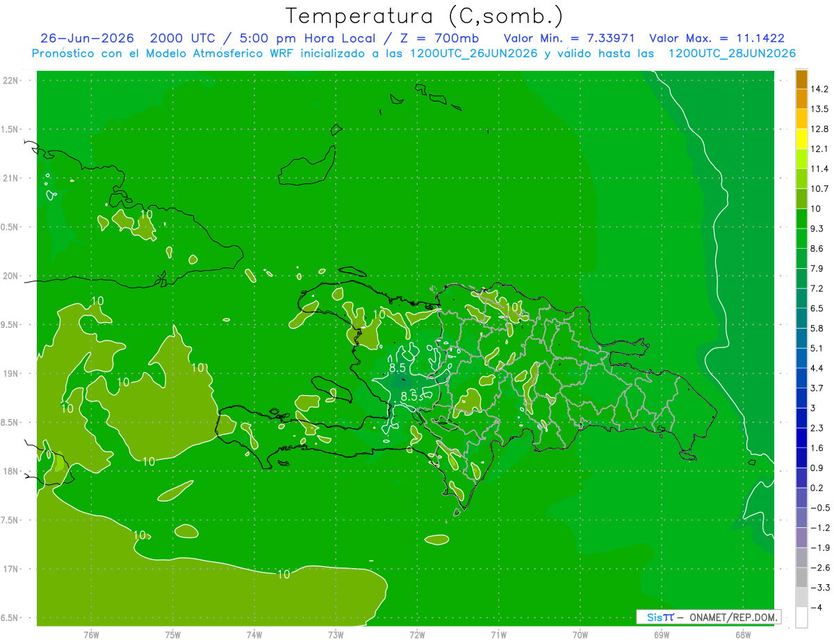Click the "68W" longitude label
Image resolution: width=834 pixels, height=644 pixels.
point(742,634)
